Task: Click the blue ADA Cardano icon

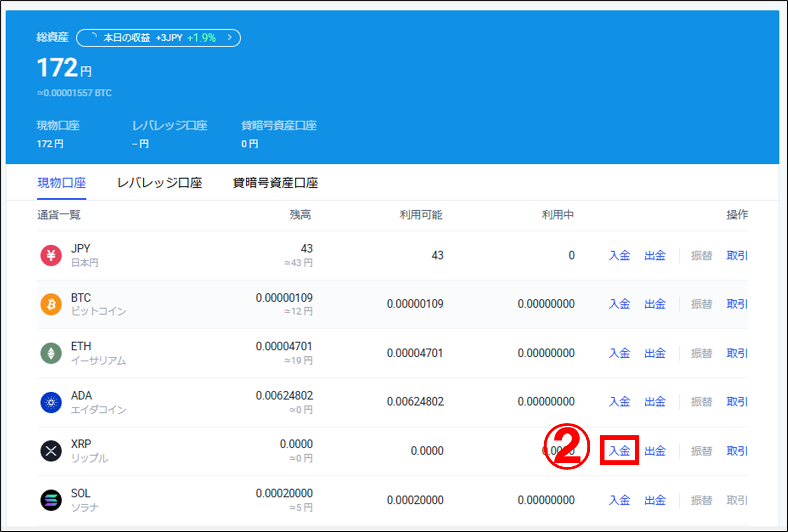Action: [x=51, y=402]
